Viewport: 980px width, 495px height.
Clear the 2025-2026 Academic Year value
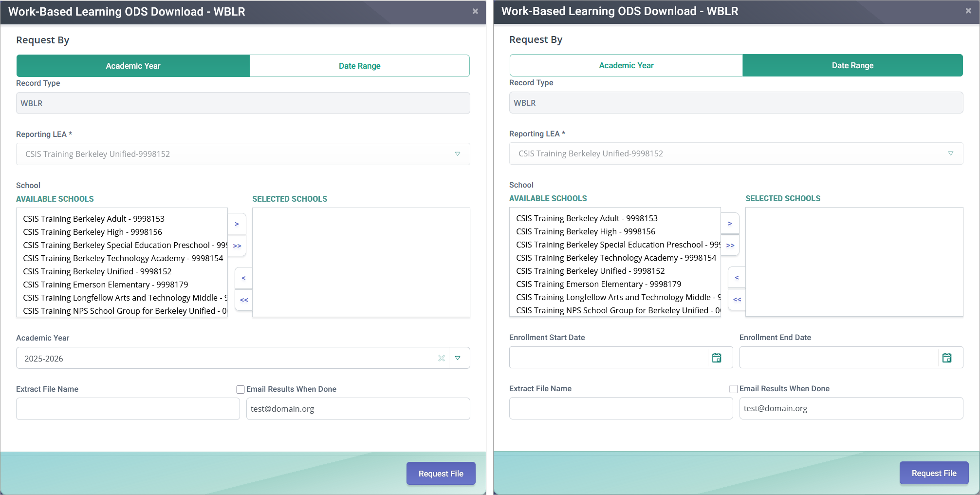[442, 358]
